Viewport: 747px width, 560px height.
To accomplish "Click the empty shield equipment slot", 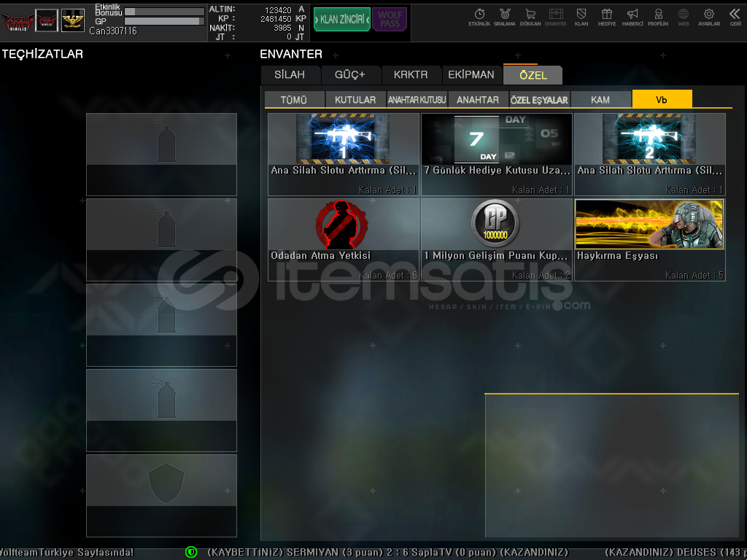I will 161,496.
